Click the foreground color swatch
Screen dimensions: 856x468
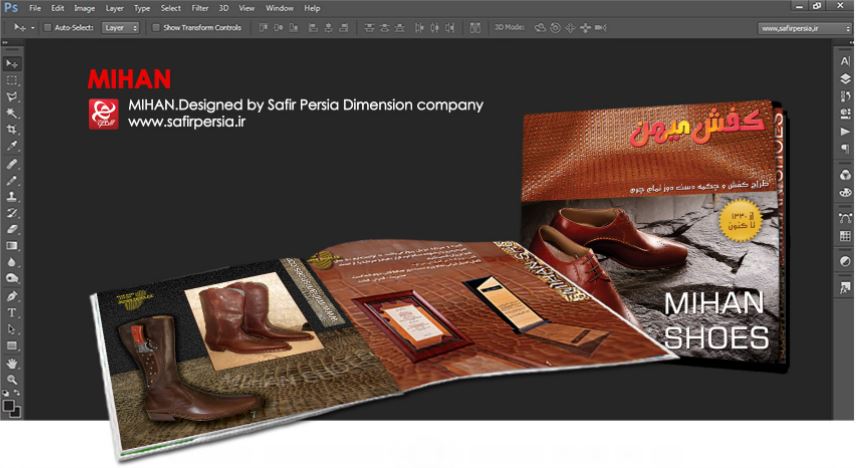pyautogui.click(x=9, y=405)
